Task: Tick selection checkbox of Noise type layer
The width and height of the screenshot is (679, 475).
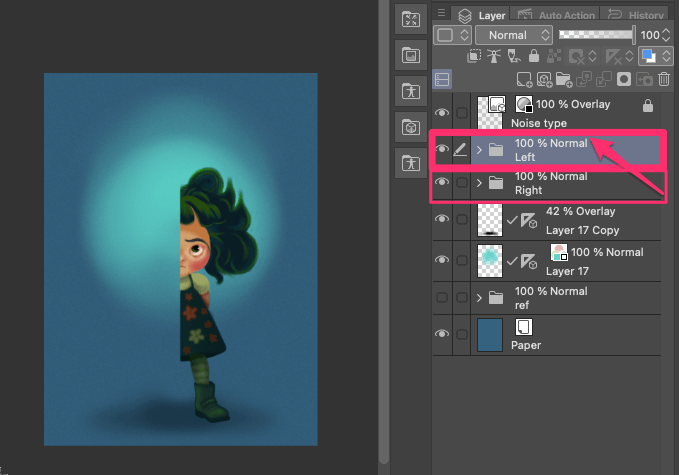Action: (x=462, y=113)
